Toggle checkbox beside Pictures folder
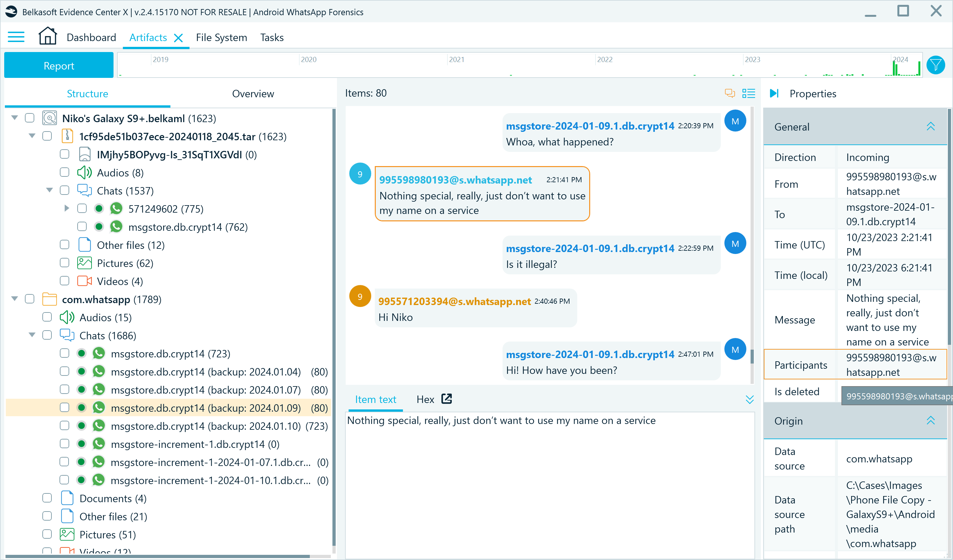Viewport: 953px width, 560px height. 65,263
